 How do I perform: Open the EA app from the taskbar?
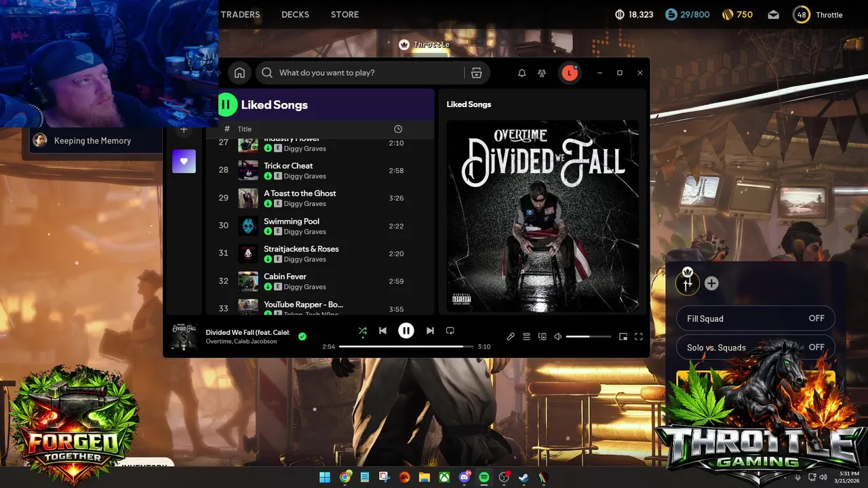tap(405, 477)
